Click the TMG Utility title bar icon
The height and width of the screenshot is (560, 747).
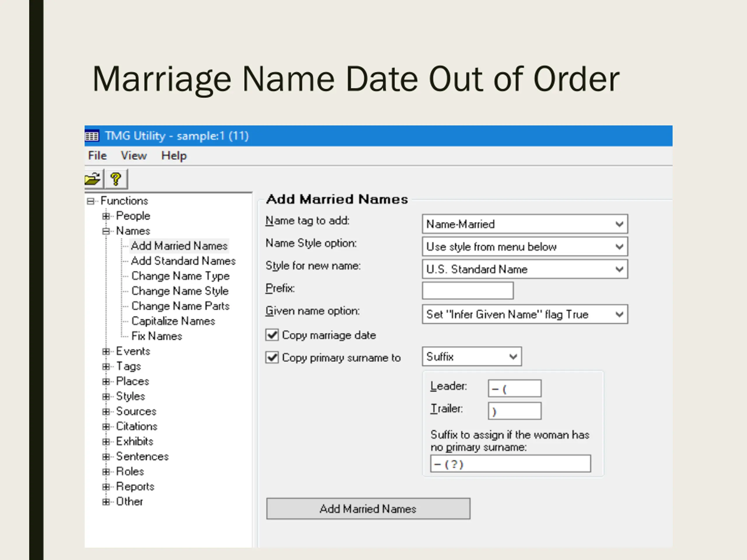[x=92, y=136]
